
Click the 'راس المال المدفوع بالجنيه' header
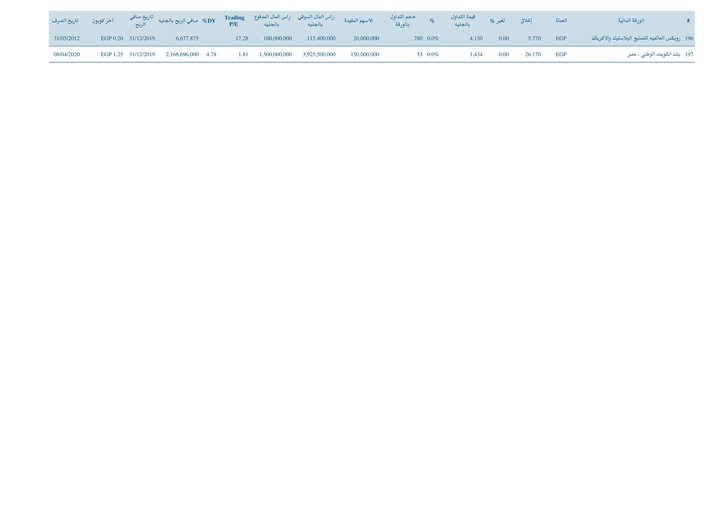272,21
